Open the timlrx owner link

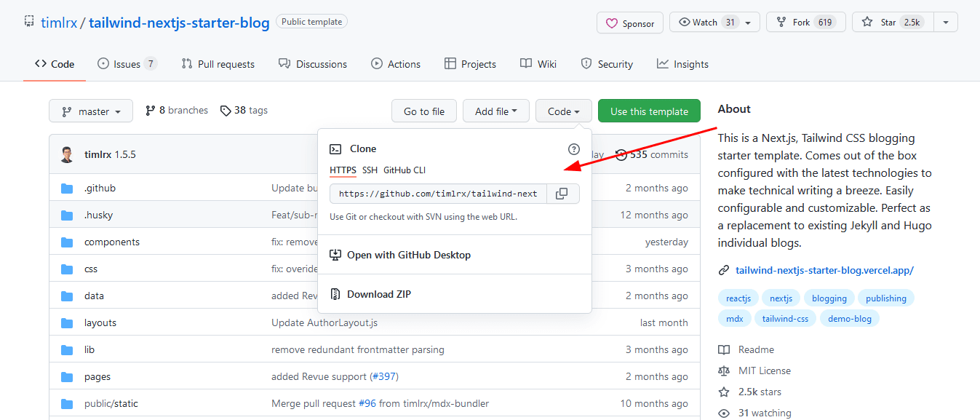(x=60, y=23)
